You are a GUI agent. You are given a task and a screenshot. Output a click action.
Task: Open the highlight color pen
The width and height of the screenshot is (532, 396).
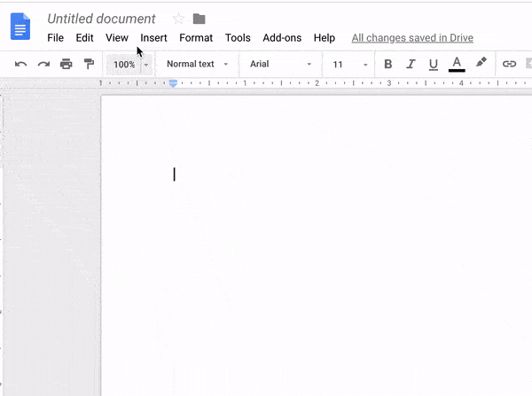481,62
